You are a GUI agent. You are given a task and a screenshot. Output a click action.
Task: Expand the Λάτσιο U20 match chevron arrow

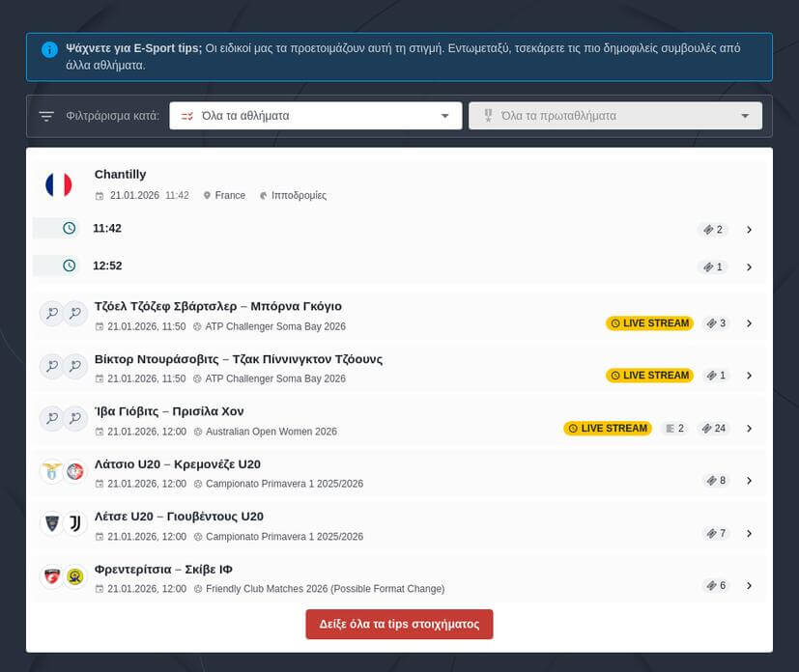coord(749,481)
